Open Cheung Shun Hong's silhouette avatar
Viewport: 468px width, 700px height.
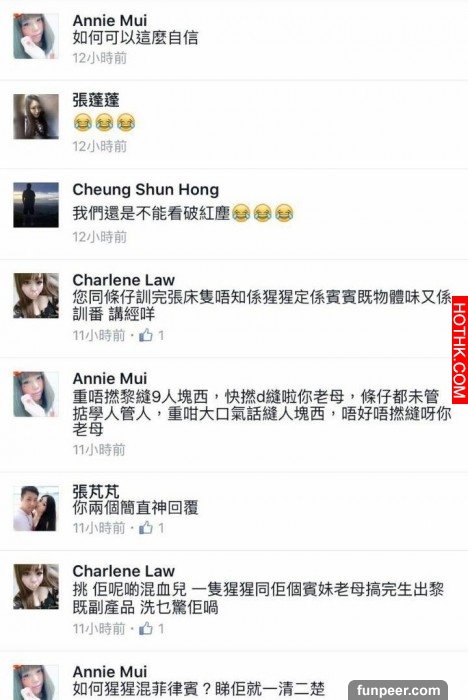pyautogui.click(x=36, y=205)
